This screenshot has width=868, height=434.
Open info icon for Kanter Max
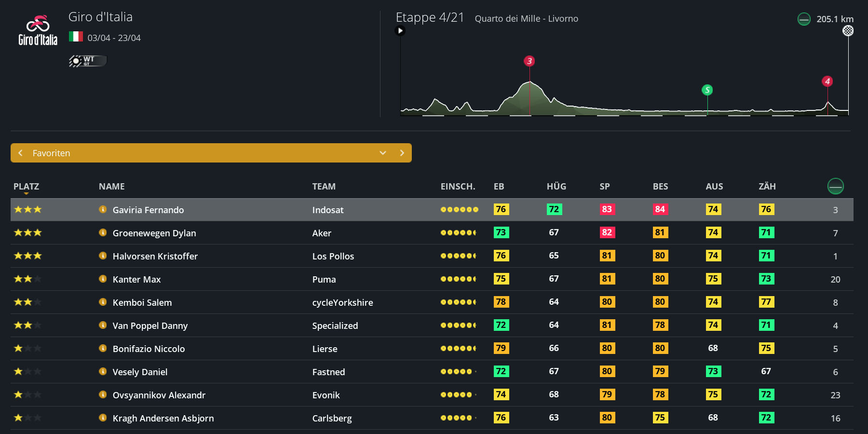click(103, 279)
